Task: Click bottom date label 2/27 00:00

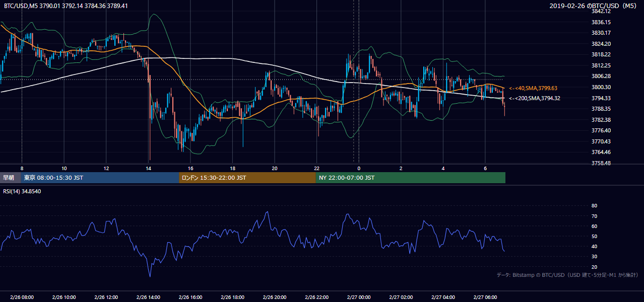Action: click(x=359, y=297)
